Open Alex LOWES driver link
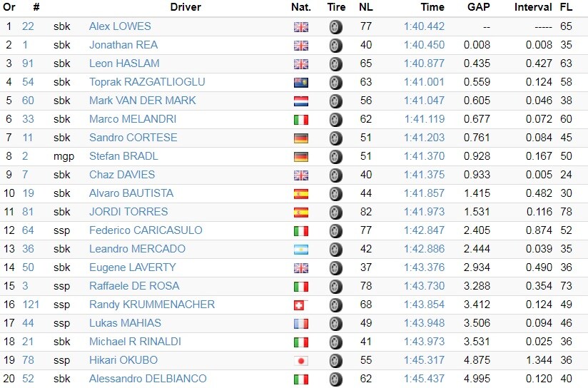This screenshot has width=588, height=388. (120, 26)
